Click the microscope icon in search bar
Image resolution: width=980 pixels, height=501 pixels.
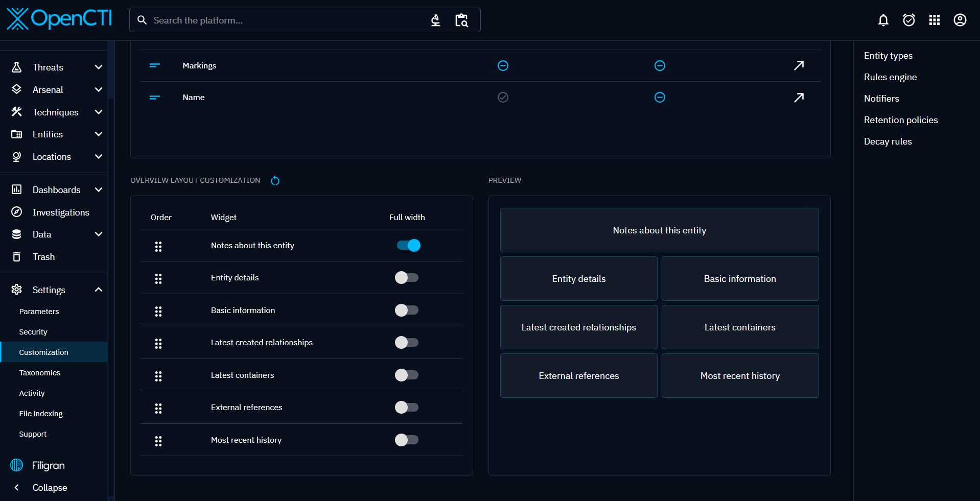point(435,20)
